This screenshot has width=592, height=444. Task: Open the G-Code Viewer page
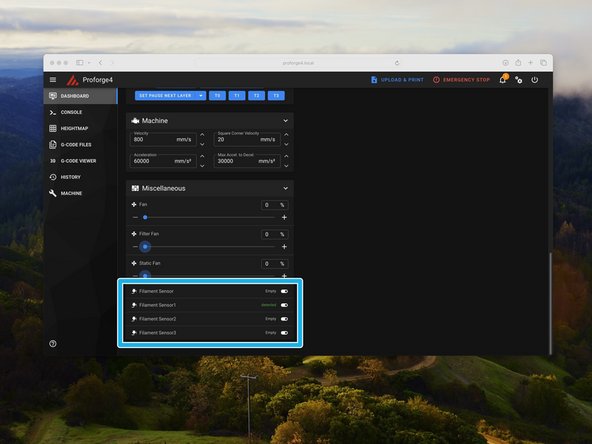(80, 161)
